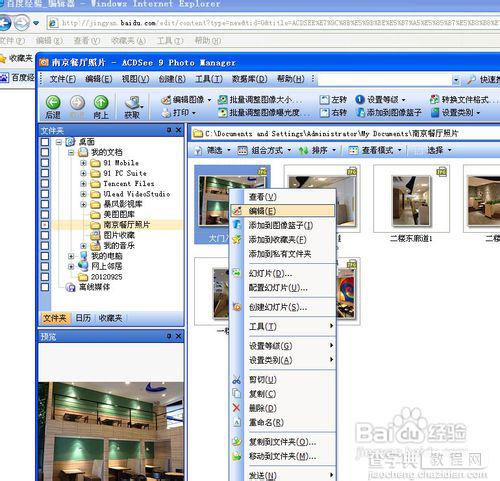
Task: Expand the Tencent Files folder node
Action: (83, 184)
